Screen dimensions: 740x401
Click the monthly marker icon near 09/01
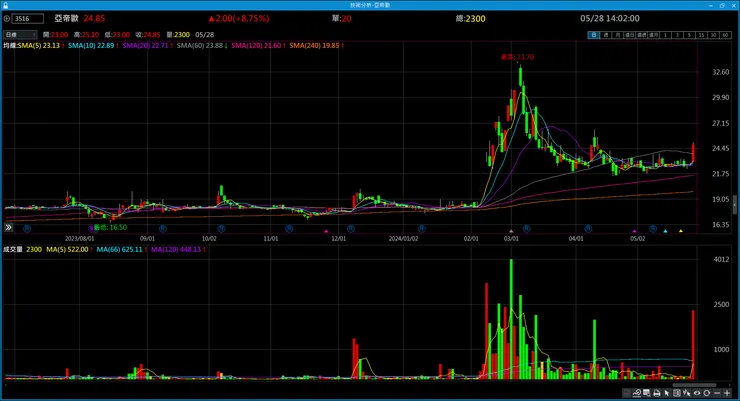pos(163,229)
